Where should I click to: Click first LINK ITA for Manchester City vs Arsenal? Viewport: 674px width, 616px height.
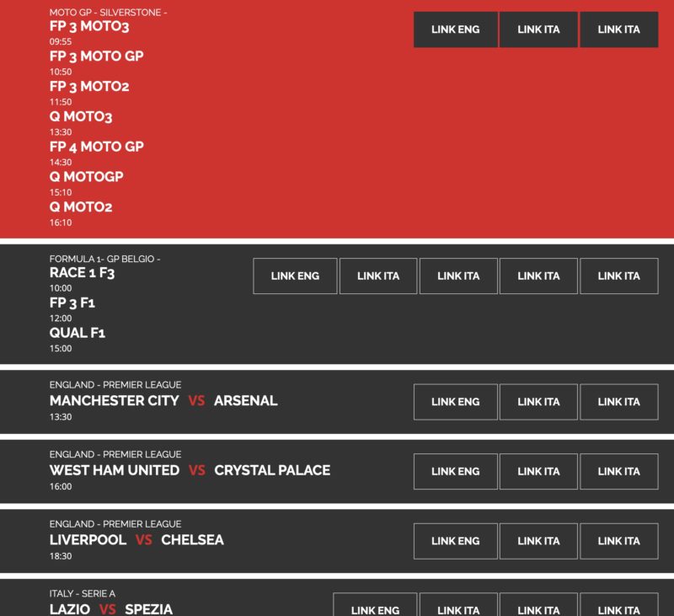(x=538, y=402)
